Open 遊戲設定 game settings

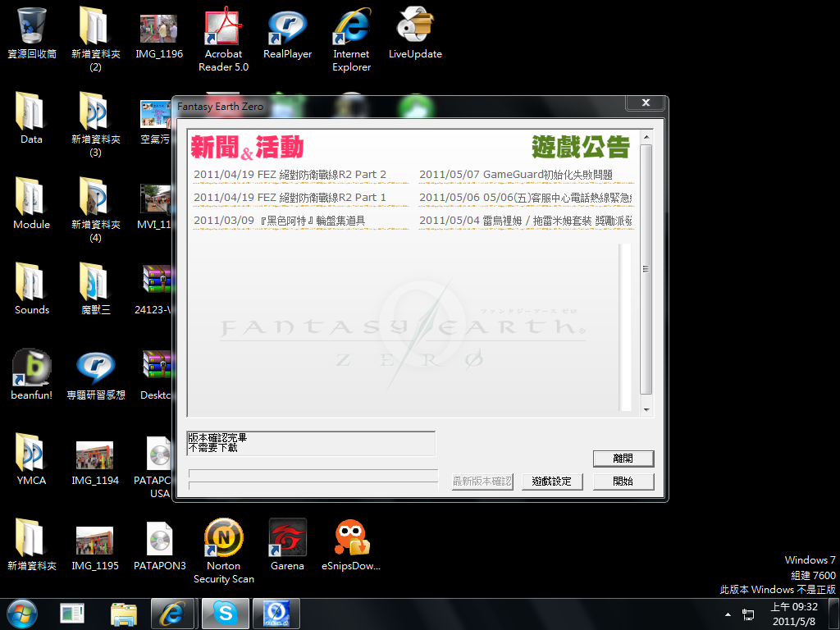552,481
